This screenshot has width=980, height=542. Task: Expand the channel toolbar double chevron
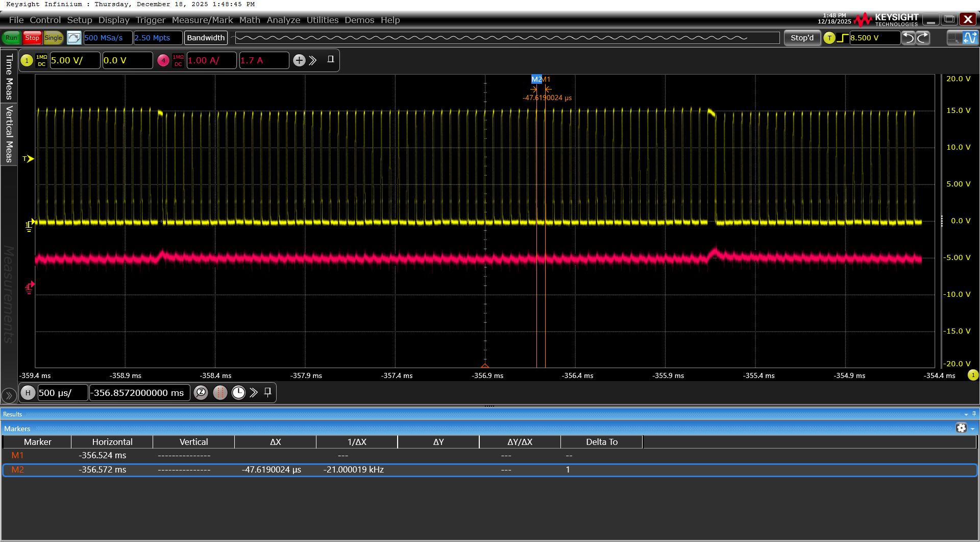click(313, 60)
